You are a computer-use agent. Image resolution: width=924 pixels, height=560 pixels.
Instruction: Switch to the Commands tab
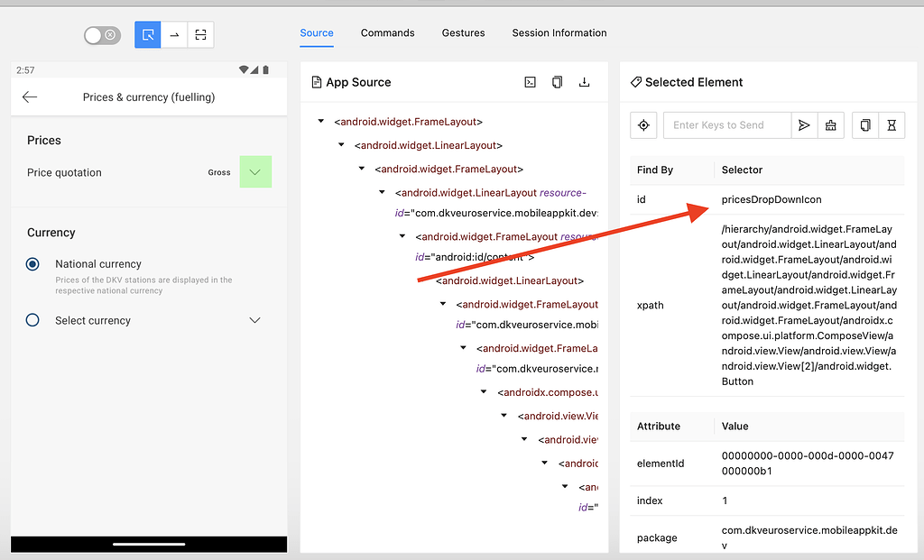[x=387, y=33]
